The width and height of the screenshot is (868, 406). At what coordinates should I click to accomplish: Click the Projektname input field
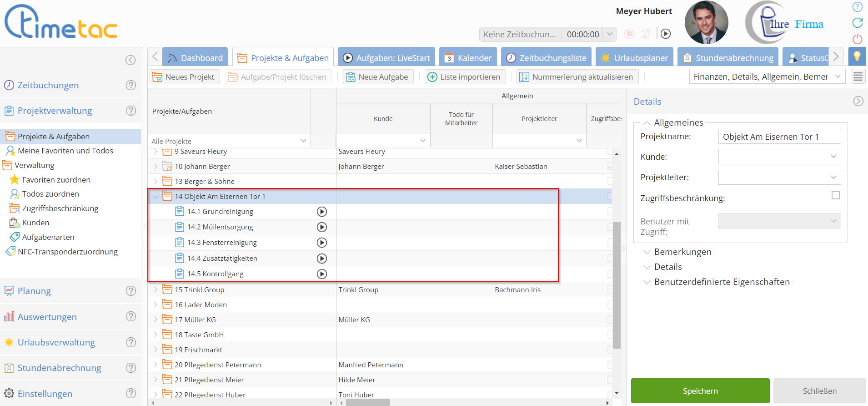(x=779, y=137)
